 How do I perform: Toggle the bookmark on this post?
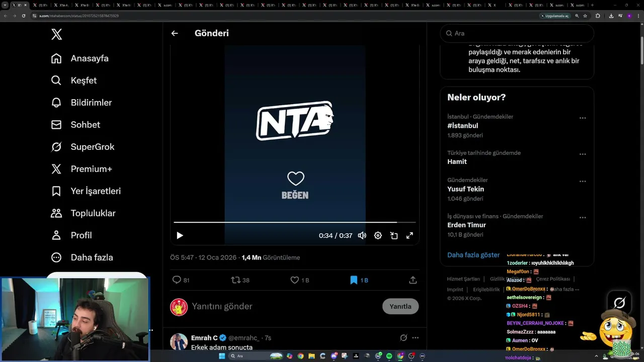(x=359, y=280)
